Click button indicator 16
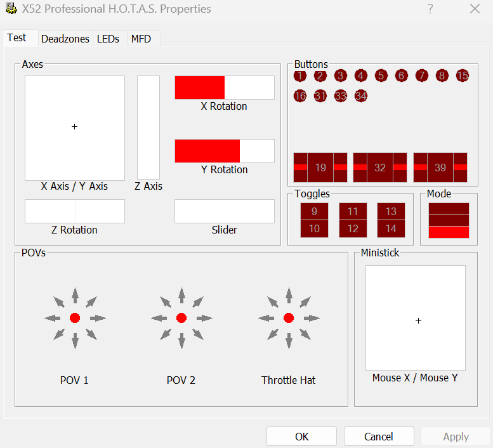The width and height of the screenshot is (493, 448). 300,96
